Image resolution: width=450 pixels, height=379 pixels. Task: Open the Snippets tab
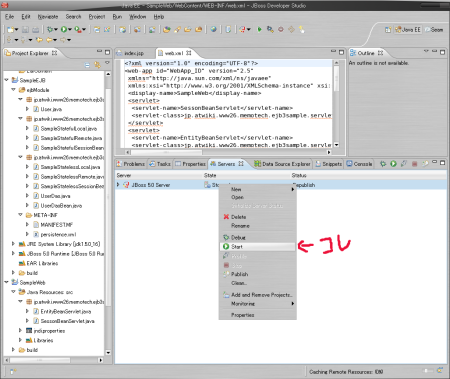329,164
